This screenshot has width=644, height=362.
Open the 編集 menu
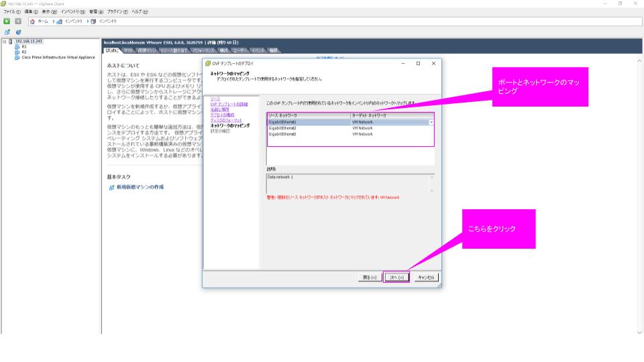click(32, 12)
